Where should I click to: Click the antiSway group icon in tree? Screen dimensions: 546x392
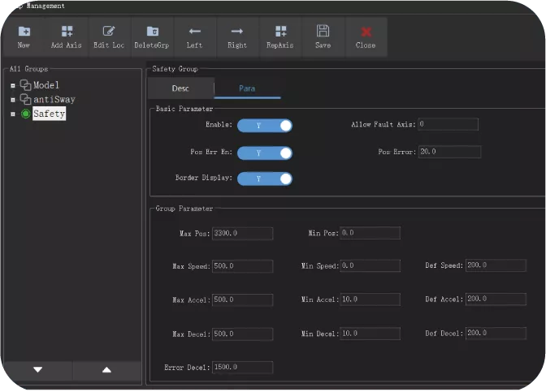tap(25, 99)
